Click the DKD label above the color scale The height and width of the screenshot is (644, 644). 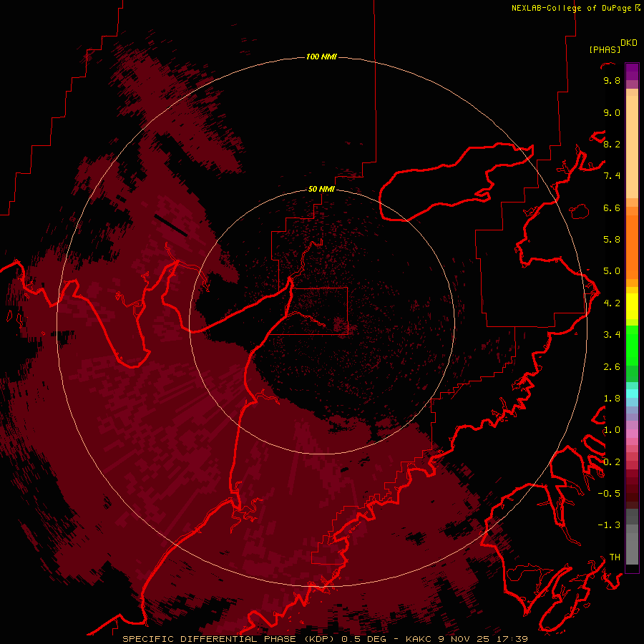628,43
